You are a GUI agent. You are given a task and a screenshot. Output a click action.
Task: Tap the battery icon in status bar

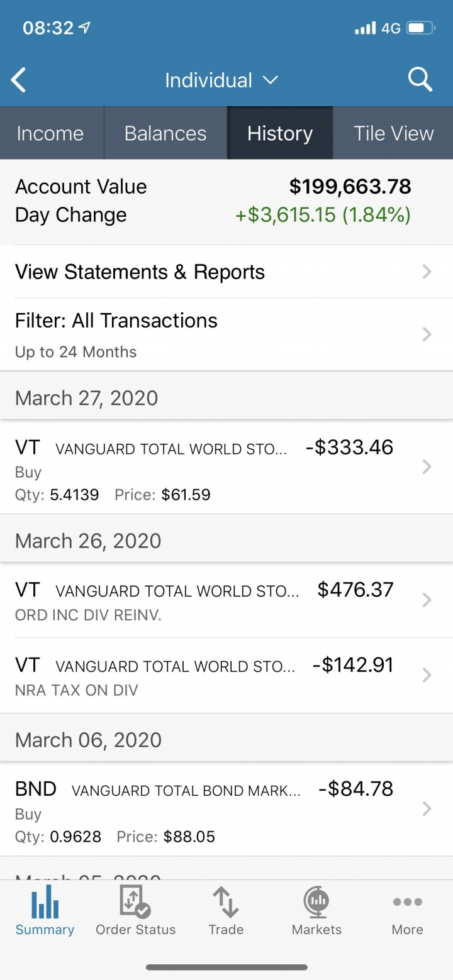[420, 28]
